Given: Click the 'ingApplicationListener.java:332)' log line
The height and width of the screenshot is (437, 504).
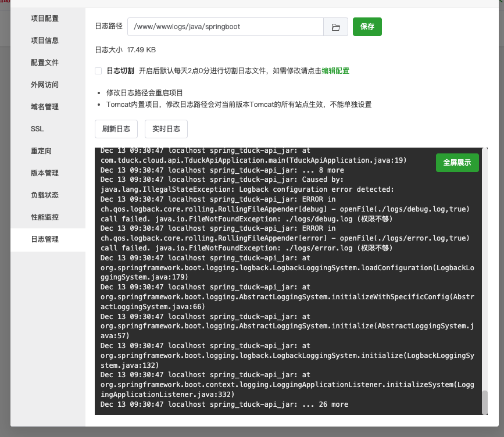Looking at the screenshot, I should [x=167, y=395].
